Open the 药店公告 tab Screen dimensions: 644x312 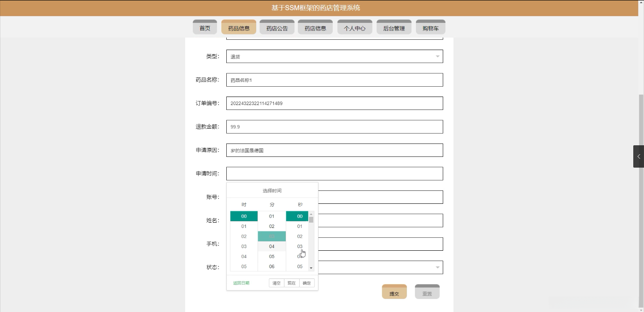tap(277, 27)
